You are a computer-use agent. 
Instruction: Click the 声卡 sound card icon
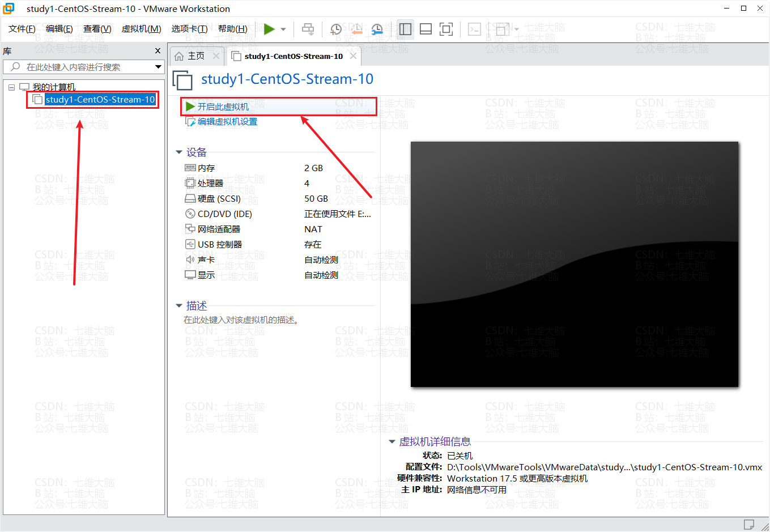190,259
